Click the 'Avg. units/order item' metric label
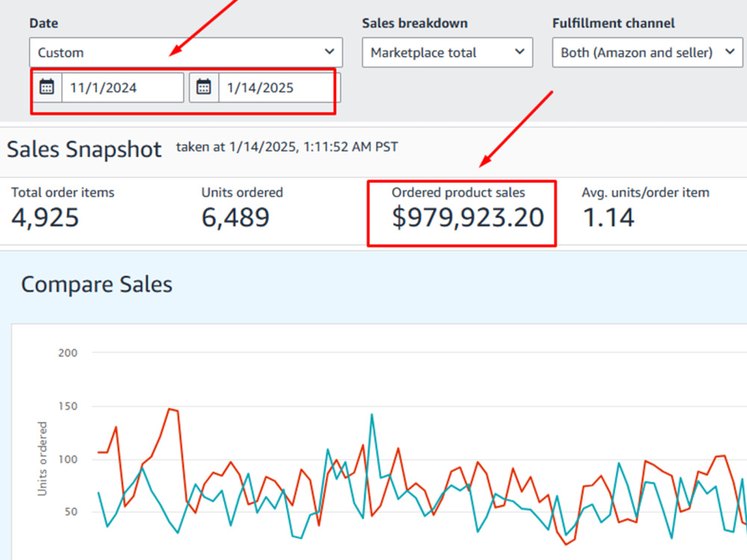 coord(645,193)
